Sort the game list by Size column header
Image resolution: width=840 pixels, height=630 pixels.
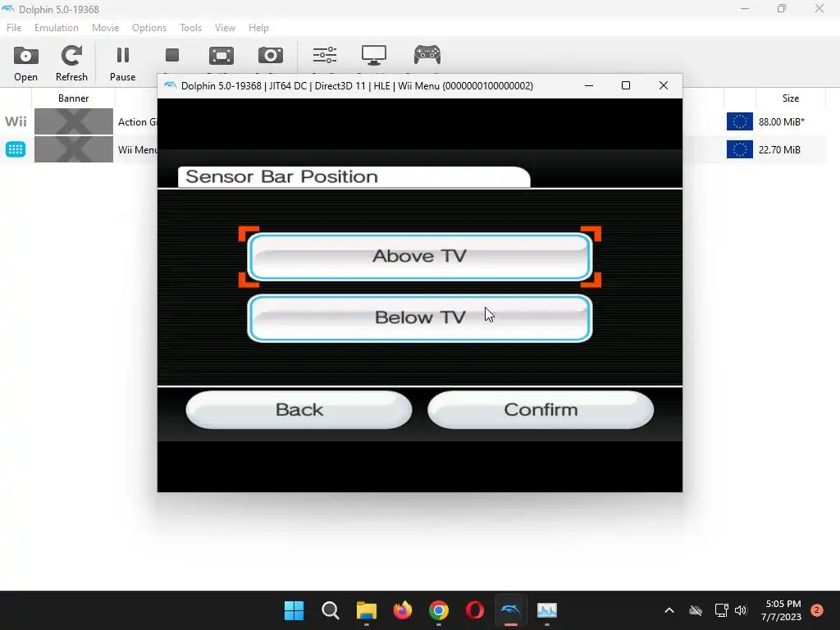[x=790, y=98]
